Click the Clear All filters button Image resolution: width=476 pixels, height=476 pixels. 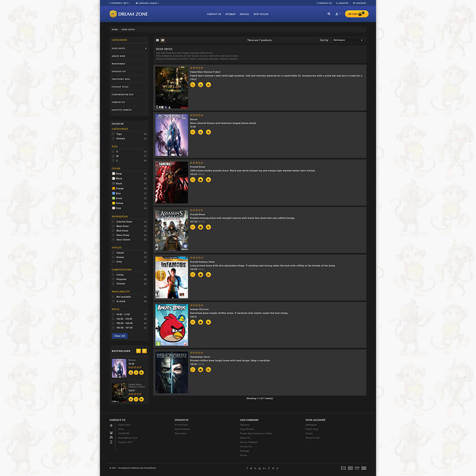tap(119, 336)
